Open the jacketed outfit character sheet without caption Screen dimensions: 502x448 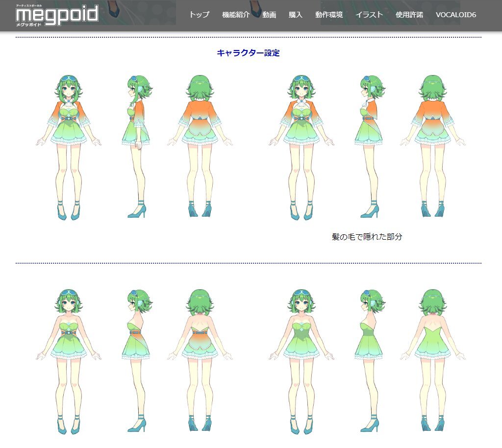(x=134, y=147)
